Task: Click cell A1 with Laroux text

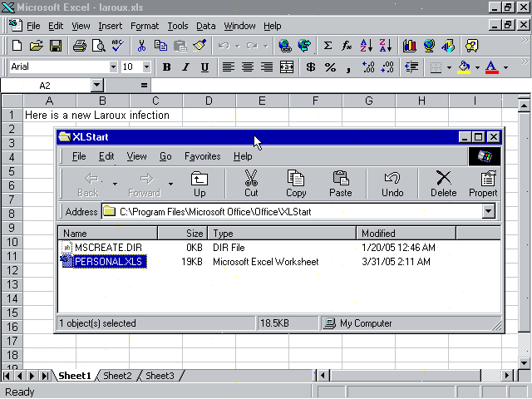Action: click(50, 115)
